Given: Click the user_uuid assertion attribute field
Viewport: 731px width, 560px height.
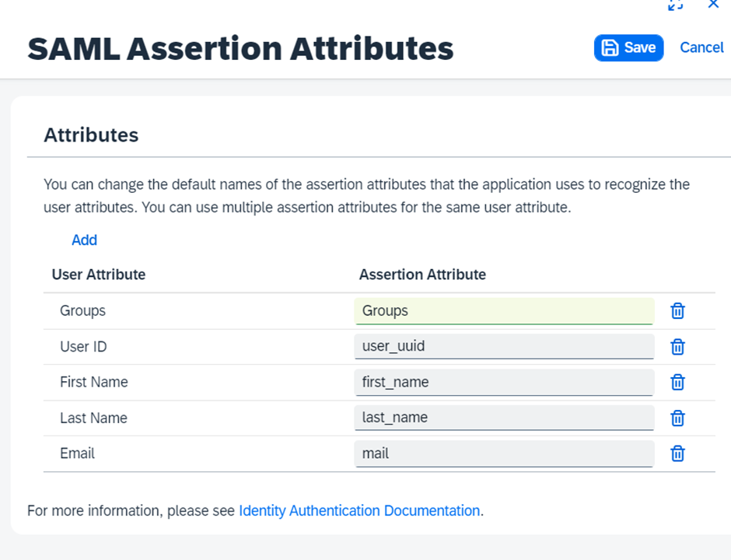Looking at the screenshot, I should pos(503,347).
